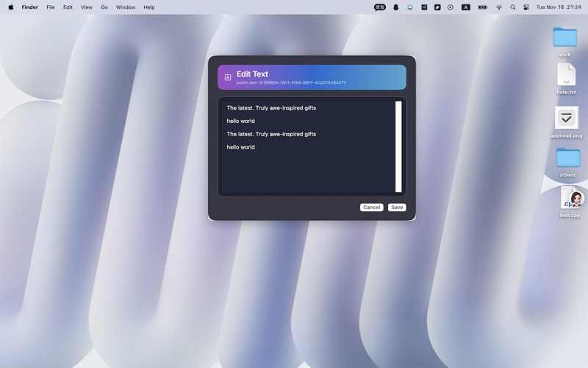
Task: Open Spotlight search magnifier icon
Action: [x=512, y=7]
